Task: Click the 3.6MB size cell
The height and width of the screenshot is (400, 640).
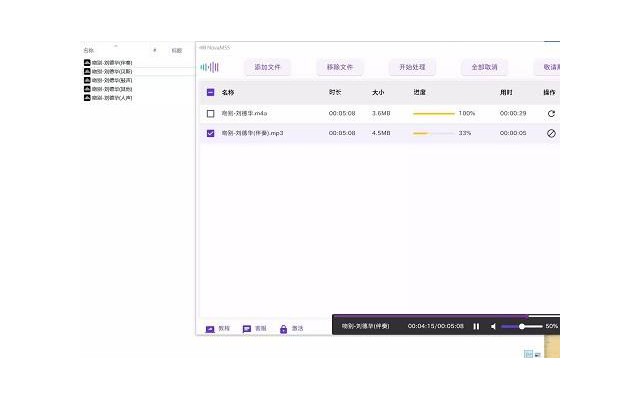Action: point(381,113)
